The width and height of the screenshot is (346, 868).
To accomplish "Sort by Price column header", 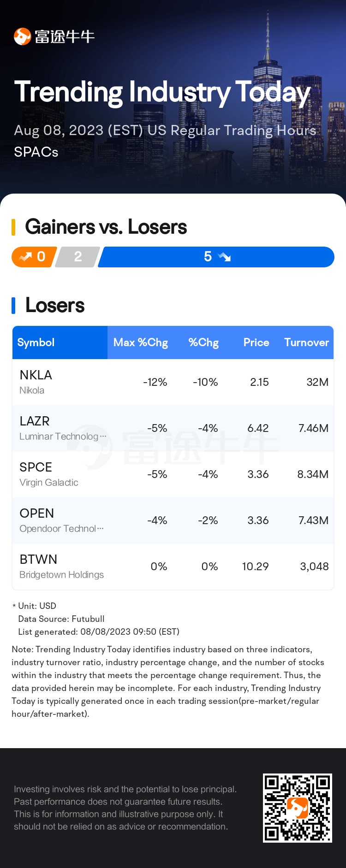I will pos(256,342).
